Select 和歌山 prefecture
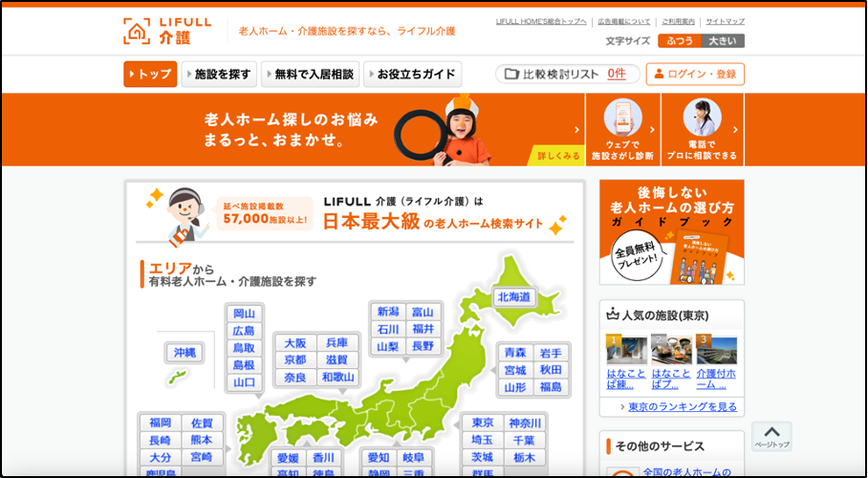Image resolution: width=868 pixels, height=478 pixels. pyautogui.click(x=337, y=378)
